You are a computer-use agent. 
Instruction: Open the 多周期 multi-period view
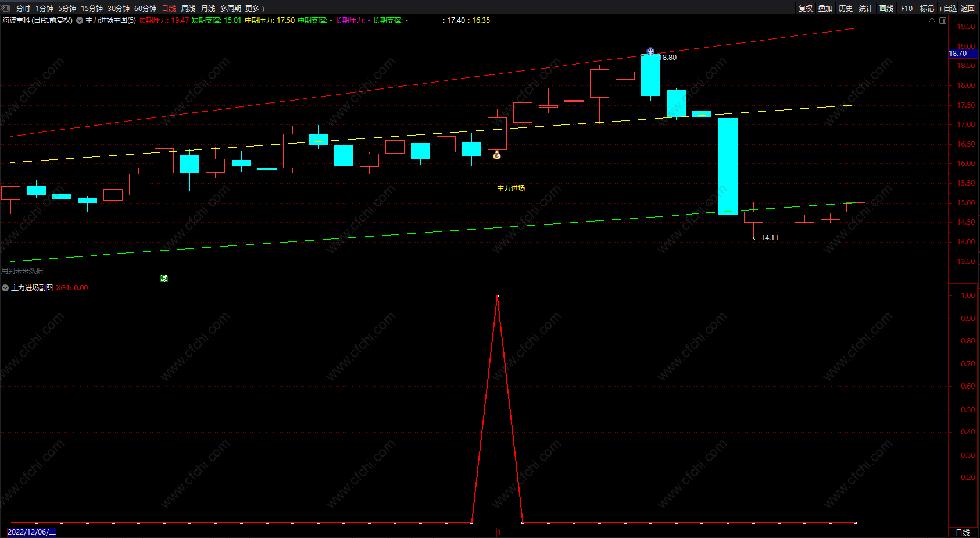231,8
